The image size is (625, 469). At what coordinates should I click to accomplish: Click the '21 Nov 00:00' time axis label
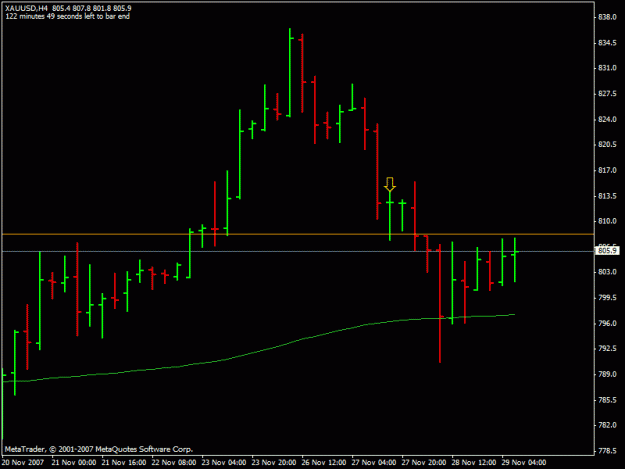click(x=74, y=462)
